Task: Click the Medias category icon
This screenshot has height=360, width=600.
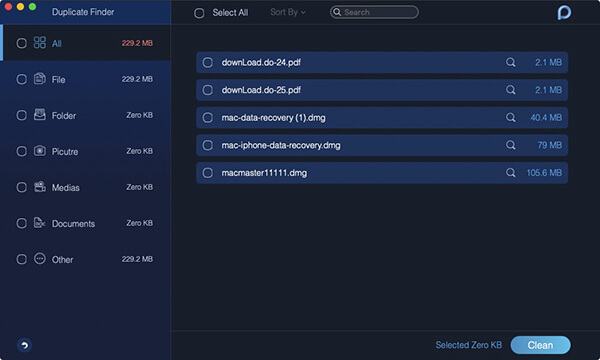Action: [40, 187]
